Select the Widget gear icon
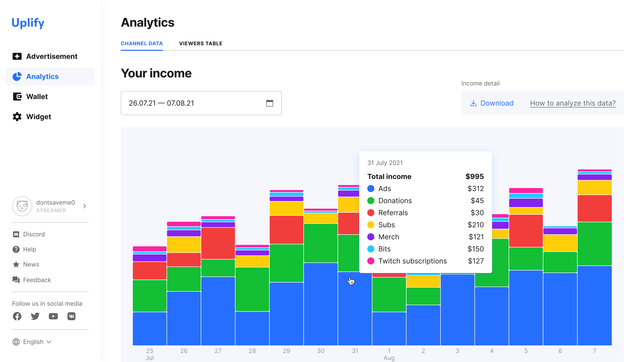 [x=17, y=116]
